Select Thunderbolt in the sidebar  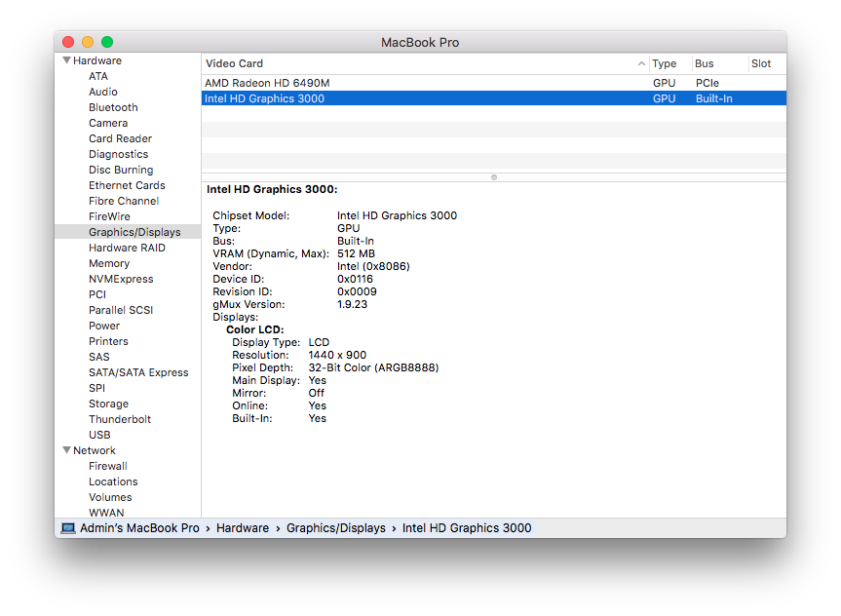coord(120,419)
